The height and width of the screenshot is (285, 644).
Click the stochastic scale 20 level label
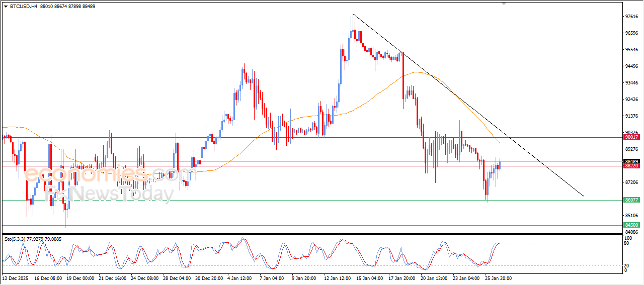pos(626,265)
